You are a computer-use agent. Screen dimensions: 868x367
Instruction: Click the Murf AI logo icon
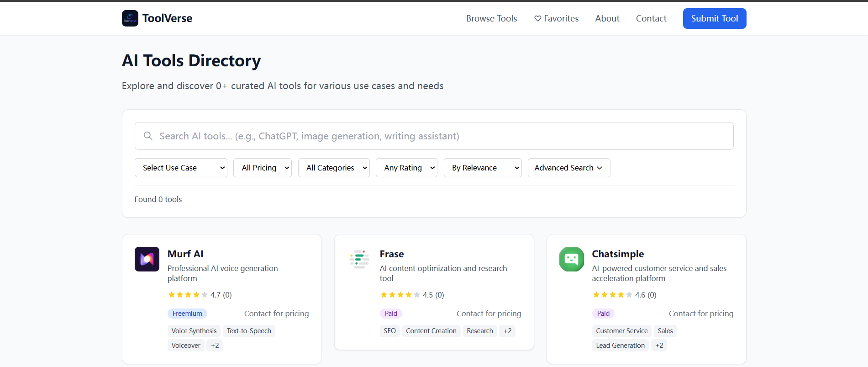coord(147,259)
